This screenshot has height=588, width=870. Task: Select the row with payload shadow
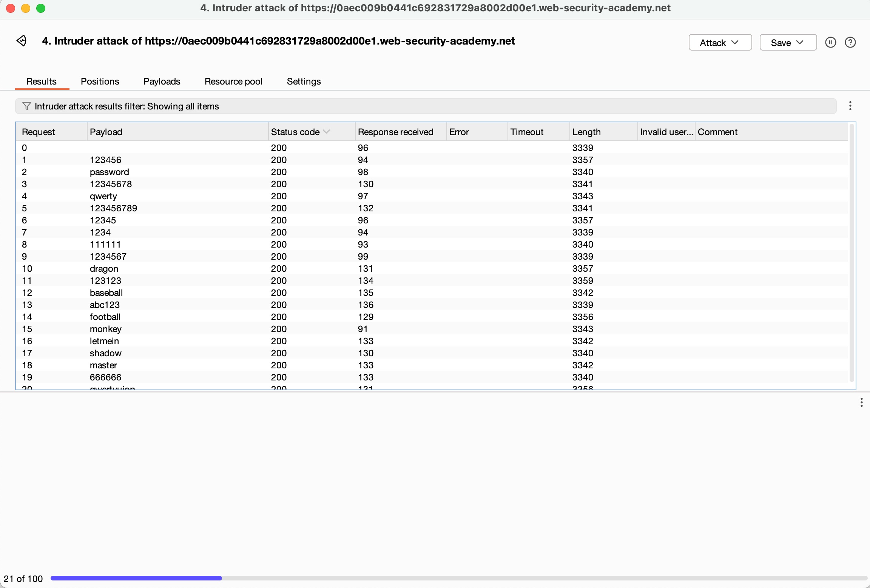pos(432,353)
